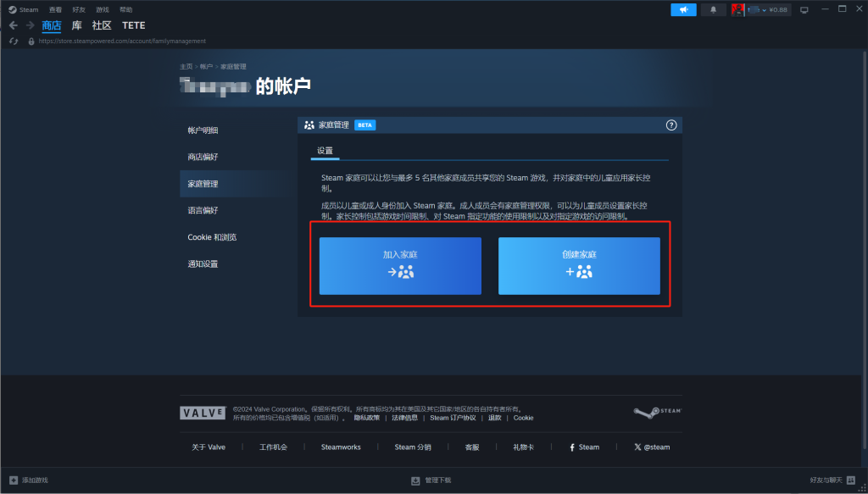Go back with the left arrow
Image resolution: width=868 pixels, height=494 pixels.
[14, 25]
